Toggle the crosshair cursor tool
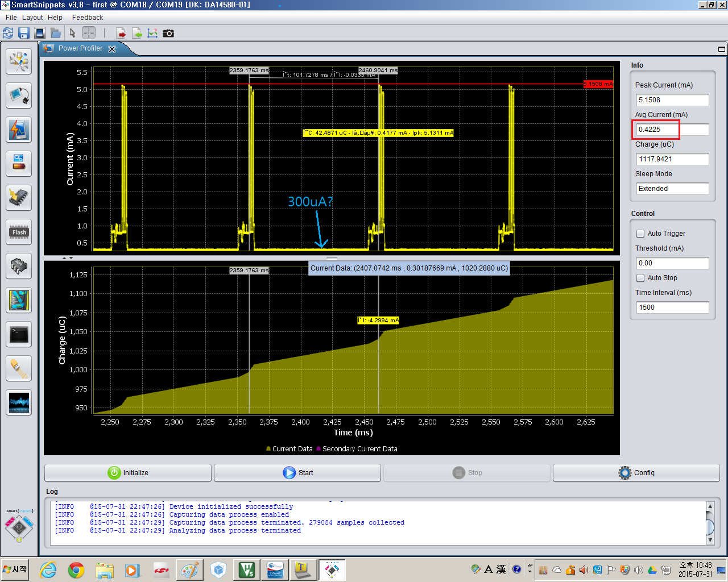The width and height of the screenshot is (728, 582). click(89, 32)
